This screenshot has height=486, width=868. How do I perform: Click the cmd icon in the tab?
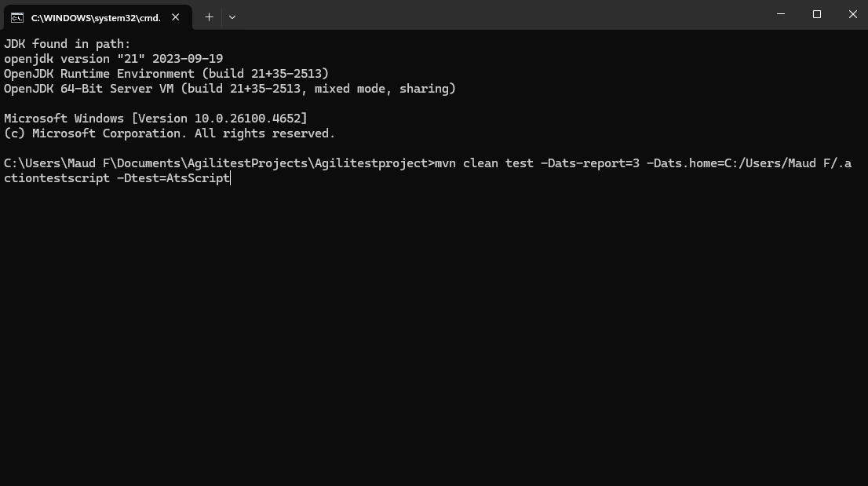coord(17,18)
